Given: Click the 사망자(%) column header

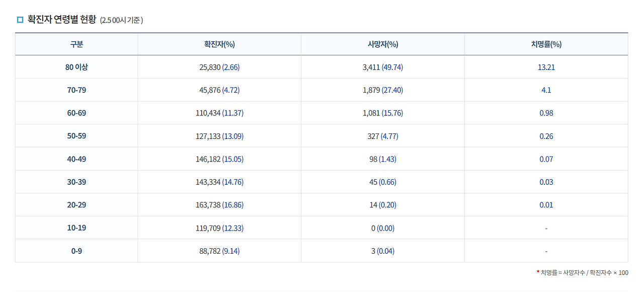Looking at the screenshot, I should coord(383,44).
